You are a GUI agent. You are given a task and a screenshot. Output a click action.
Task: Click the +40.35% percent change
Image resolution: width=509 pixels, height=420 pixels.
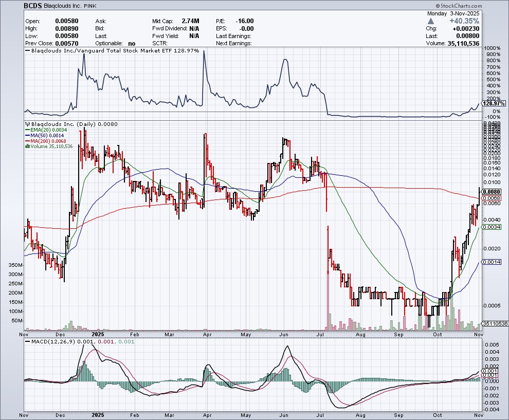pyautogui.click(x=464, y=21)
